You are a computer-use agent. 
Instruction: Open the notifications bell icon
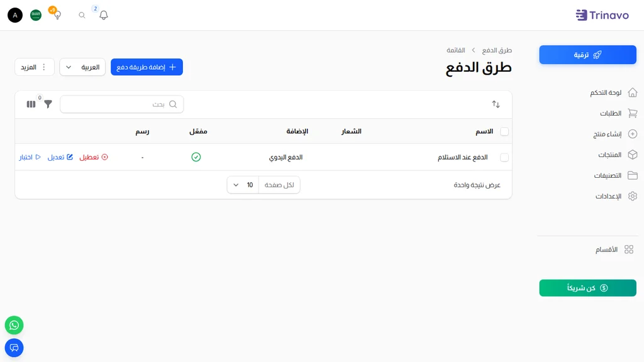click(x=104, y=15)
